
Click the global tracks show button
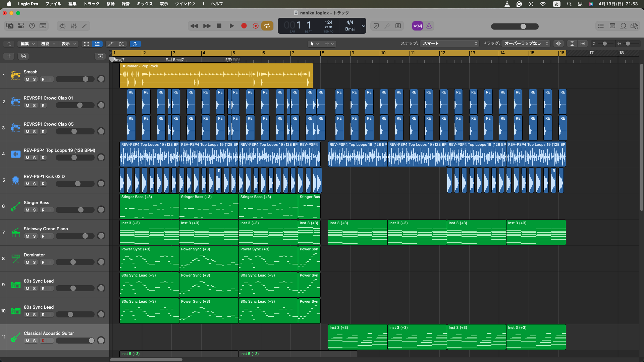coord(100,56)
